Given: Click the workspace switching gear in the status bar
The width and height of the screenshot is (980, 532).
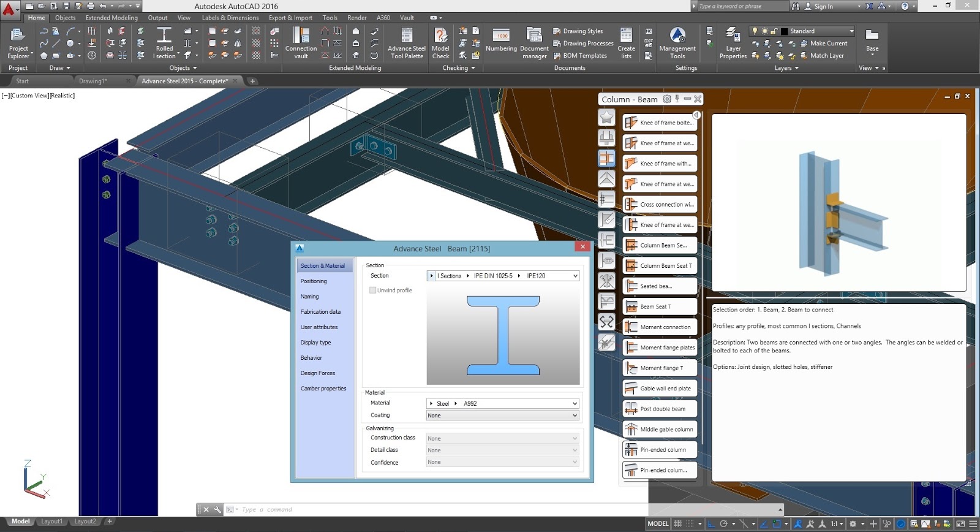Looking at the screenshot, I should (853, 524).
